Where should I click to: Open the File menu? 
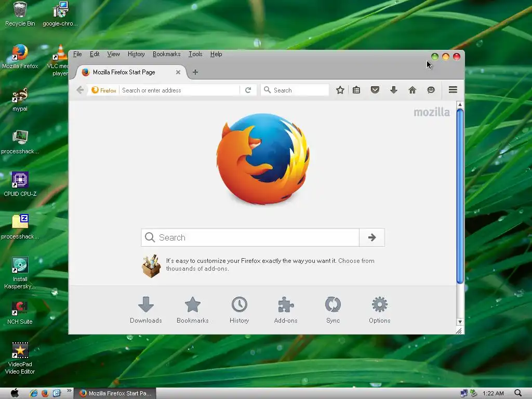[77, 54]
